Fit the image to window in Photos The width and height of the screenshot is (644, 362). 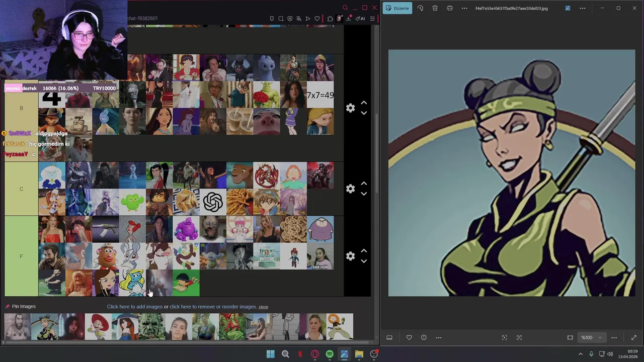(570, 337)
